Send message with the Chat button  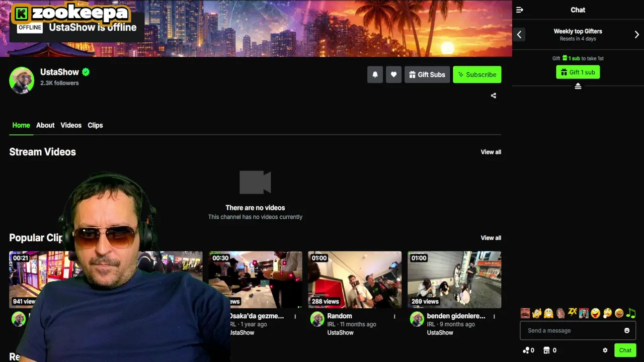[625, 350]
